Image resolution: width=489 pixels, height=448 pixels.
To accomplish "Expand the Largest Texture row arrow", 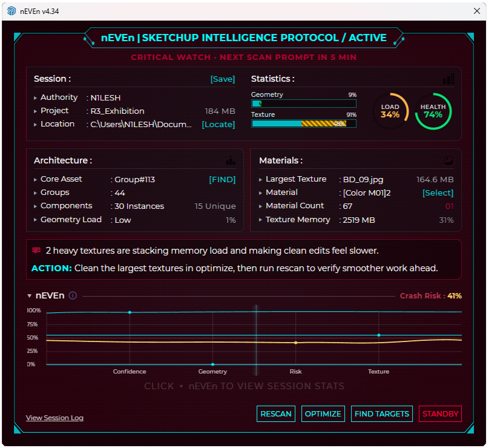I will tap(260, 180).
